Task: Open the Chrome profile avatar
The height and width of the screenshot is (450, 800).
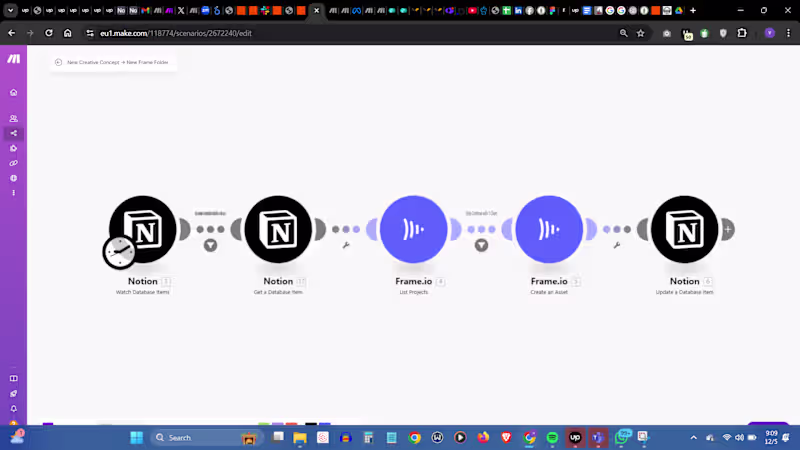Action: click(x=770, y=33)
